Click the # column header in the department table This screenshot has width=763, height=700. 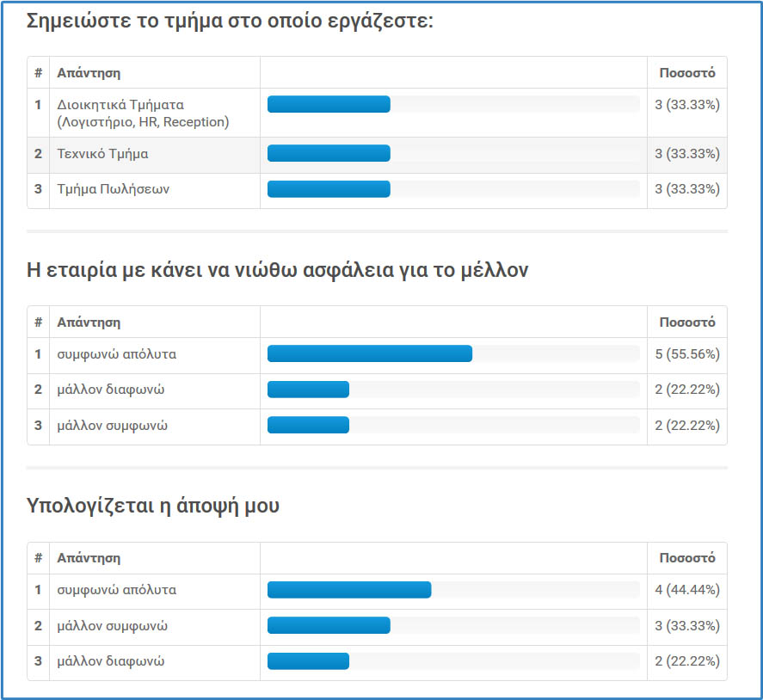[x=38, y=73]
